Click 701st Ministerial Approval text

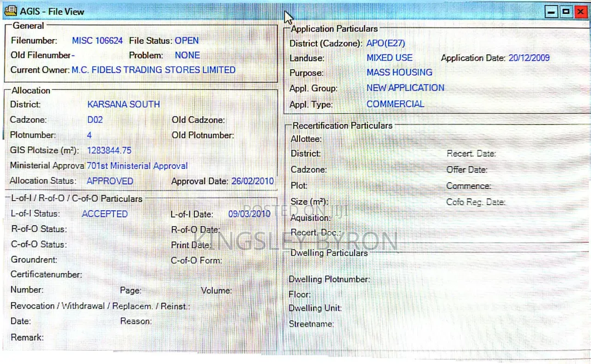(x=137, y=166)
